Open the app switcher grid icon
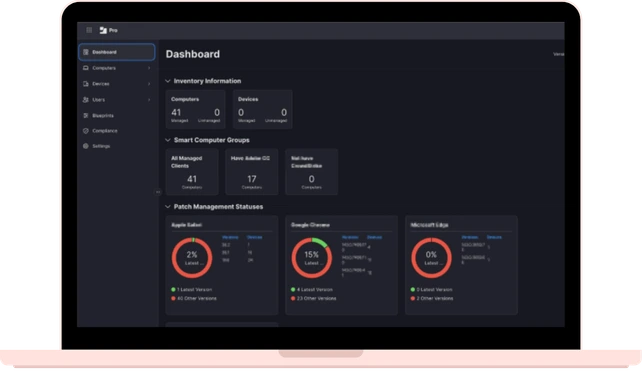 pos(89,30)
